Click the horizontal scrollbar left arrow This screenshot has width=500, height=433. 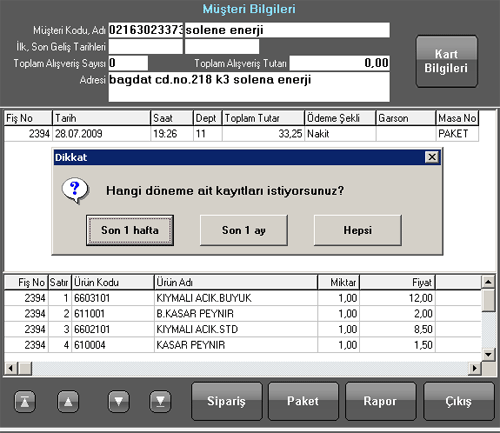(11, 368)
